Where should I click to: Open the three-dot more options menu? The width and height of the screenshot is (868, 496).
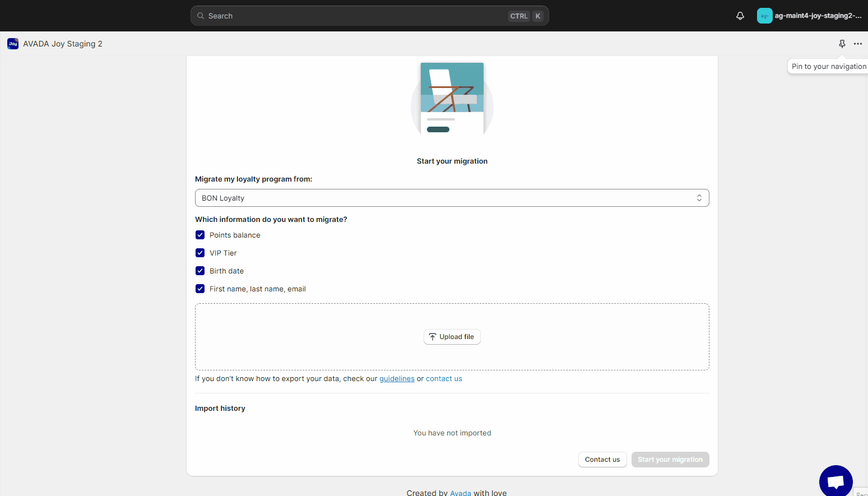858,44
